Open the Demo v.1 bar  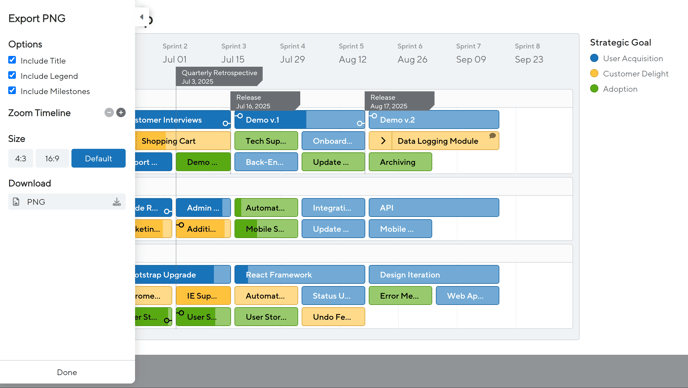300,120
